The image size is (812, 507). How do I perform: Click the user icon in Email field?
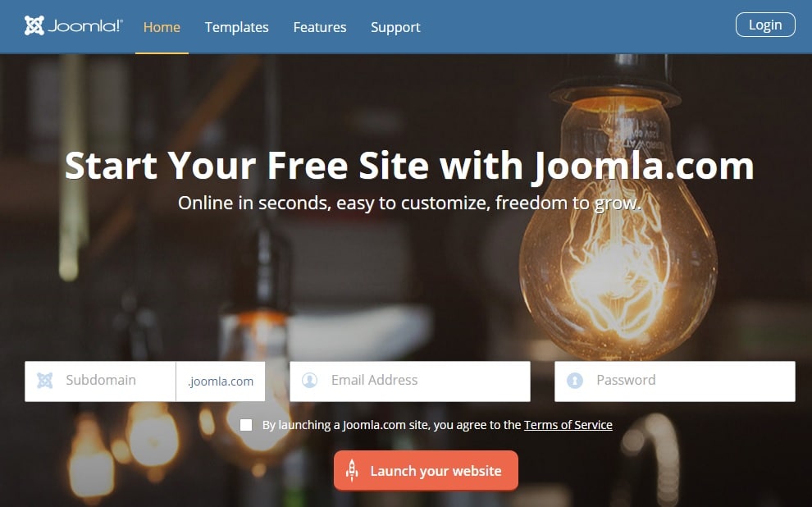click(310, 381)
